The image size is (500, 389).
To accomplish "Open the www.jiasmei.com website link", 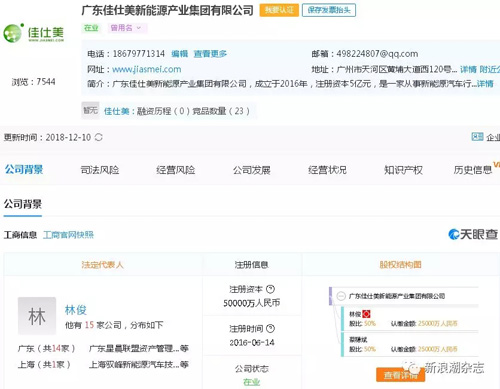I will tap(147, 69).
